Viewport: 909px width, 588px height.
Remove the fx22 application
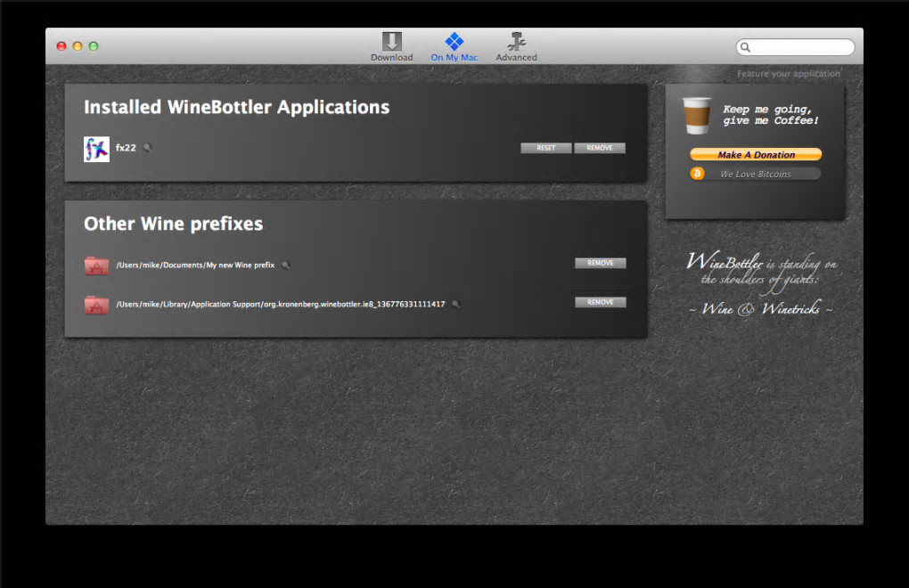point(600,148)
